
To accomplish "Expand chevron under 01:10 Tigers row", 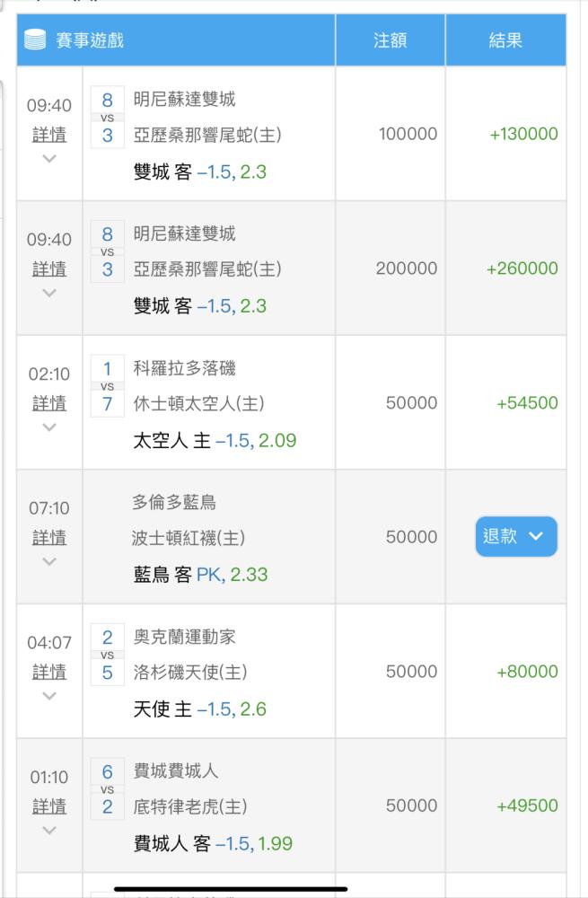I will (x=49, y=831).
